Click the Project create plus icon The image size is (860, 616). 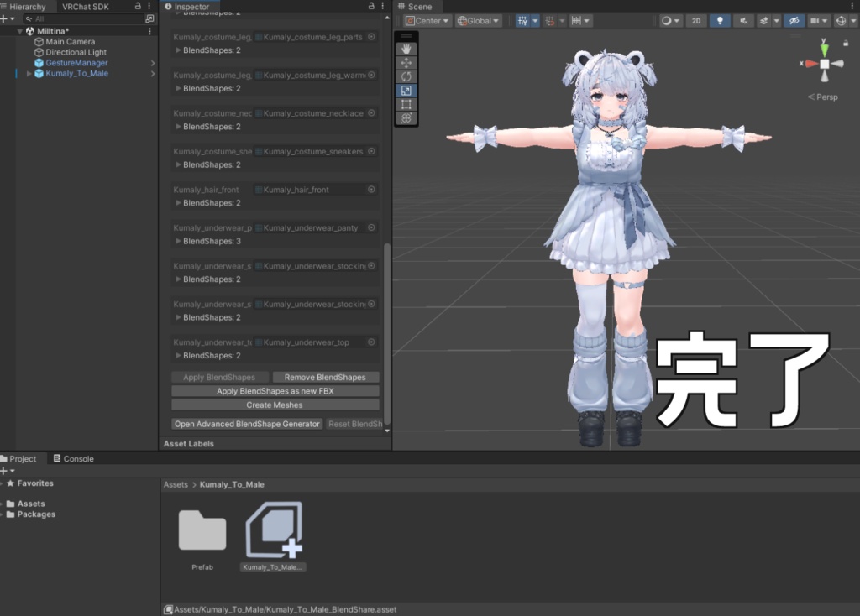pyautogui.click(x=4, y=471)
